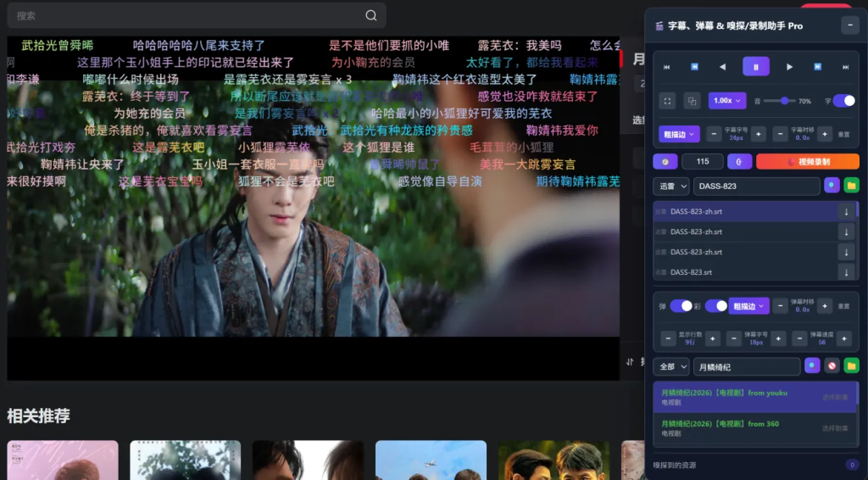Decrease 字幕时移 subtitle time offset
The width and height of the screenshot is (868, 480).
tap(781, 134)
